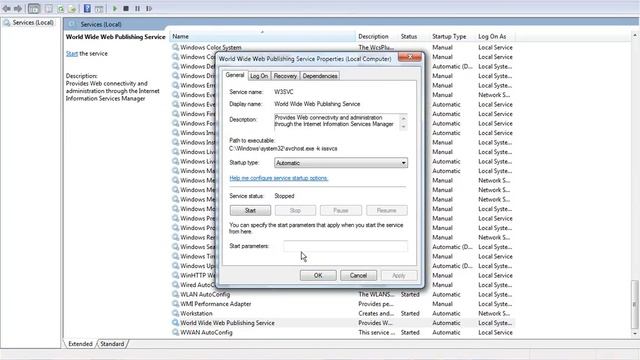The height and width of the screenshot is (360, 640).
Task: Open the Dependencies tab
Action: 320,76
